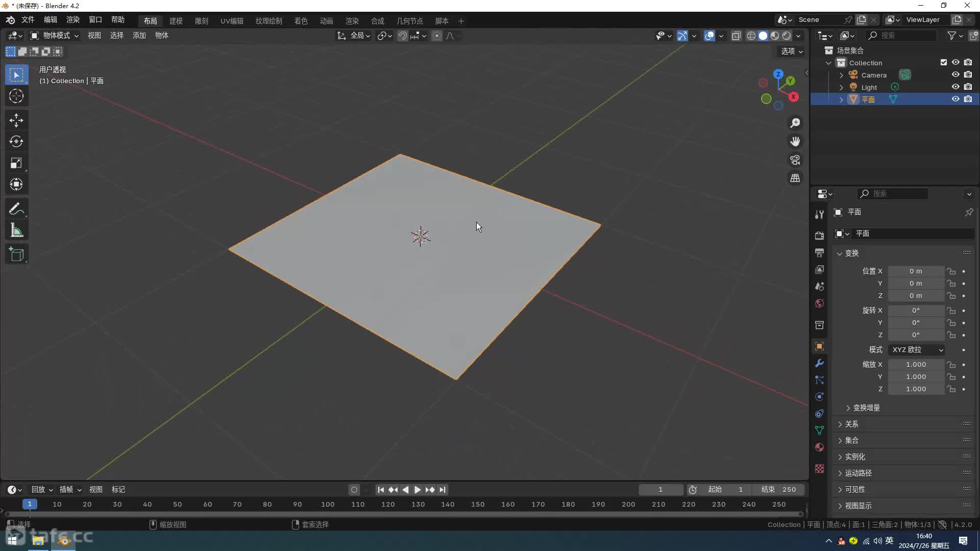Viewport: 980px width, 551px height.
Task: Select the Annotate tool
Action: 16,209
